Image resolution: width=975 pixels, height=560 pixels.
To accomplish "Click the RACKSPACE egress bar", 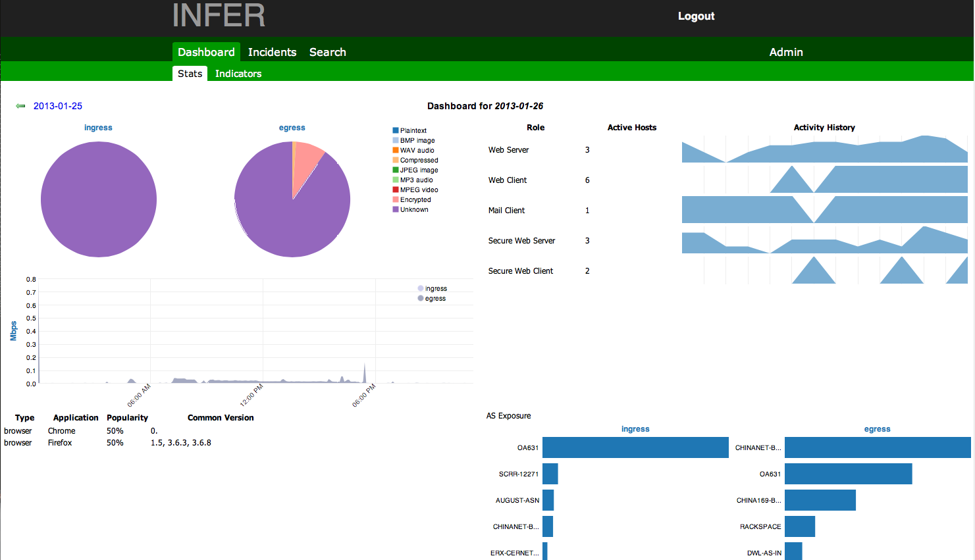I will 800,526.
